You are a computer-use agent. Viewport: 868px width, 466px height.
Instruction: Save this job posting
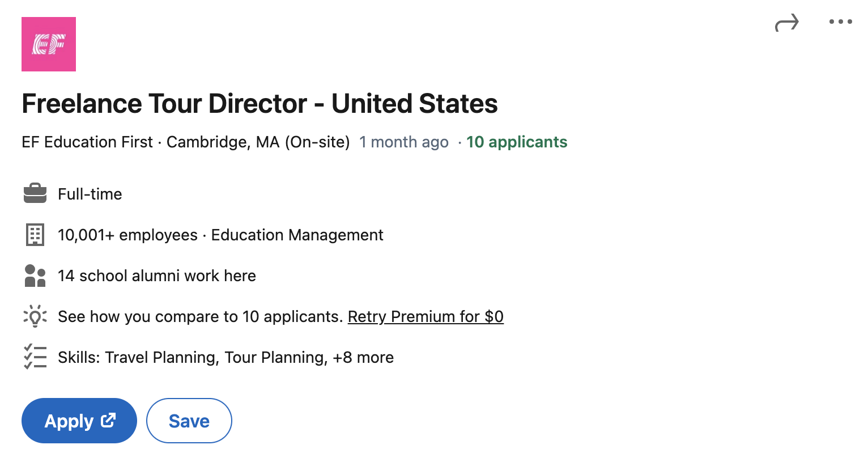click(x=189, y=421)
